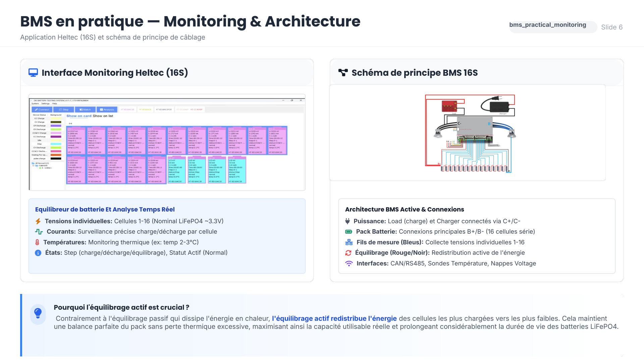This screenshot has height=362, width=644.
Task: Collapse the Cabinet0 tree node
Action: click(33, 165)
